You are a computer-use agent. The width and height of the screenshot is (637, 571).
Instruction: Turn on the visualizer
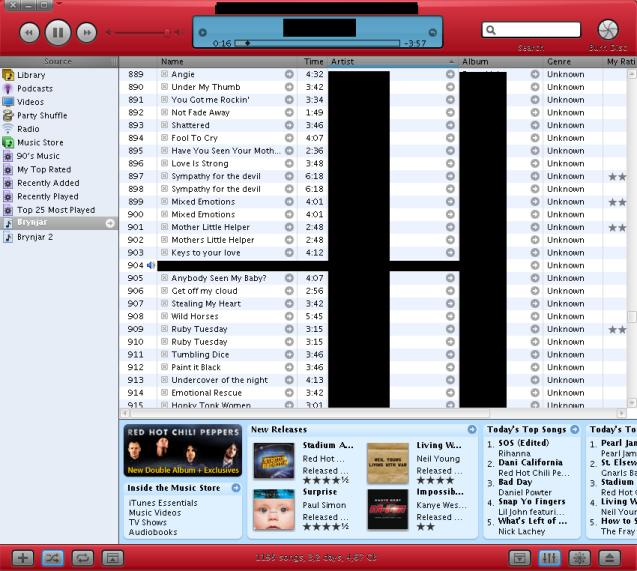(x=579, y=558)
